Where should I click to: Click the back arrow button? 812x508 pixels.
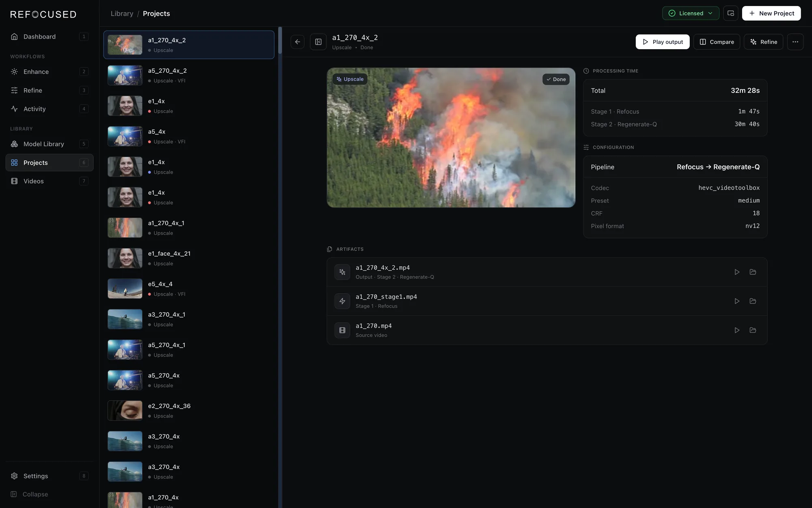(297, 42)
